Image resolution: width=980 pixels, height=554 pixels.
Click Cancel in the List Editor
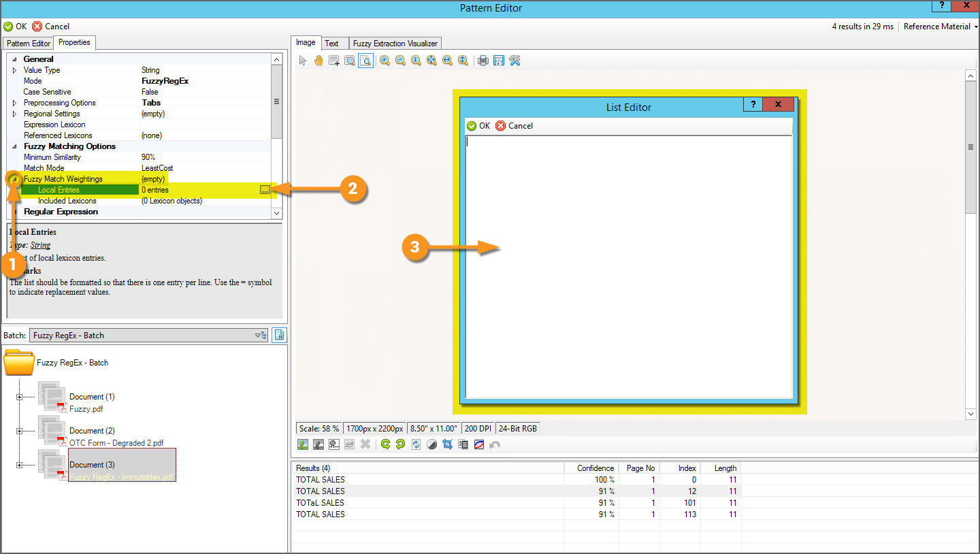coord(514,126)
